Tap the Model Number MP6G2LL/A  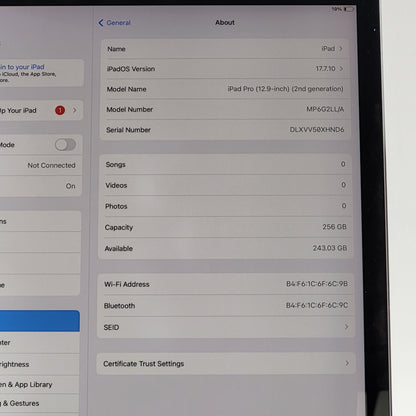325,109
